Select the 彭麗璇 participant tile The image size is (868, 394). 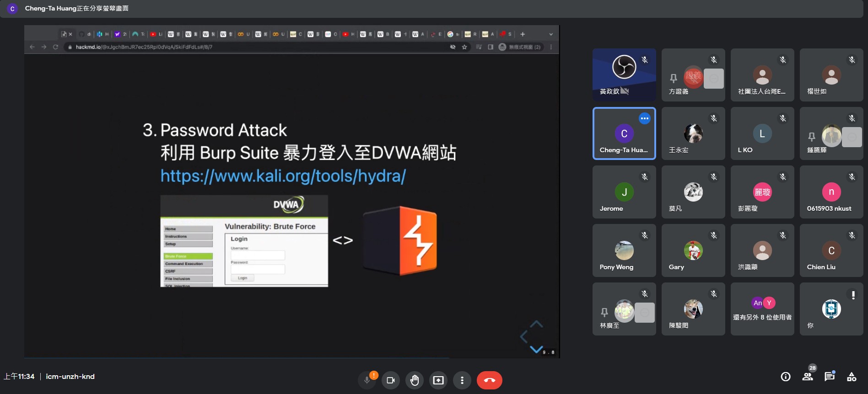coord(762,192)
